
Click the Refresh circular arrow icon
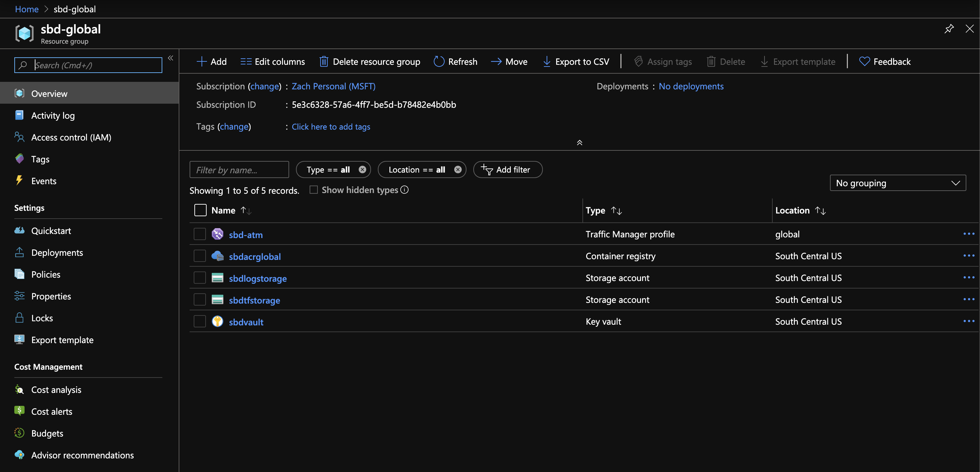click(x=439, y=61)
